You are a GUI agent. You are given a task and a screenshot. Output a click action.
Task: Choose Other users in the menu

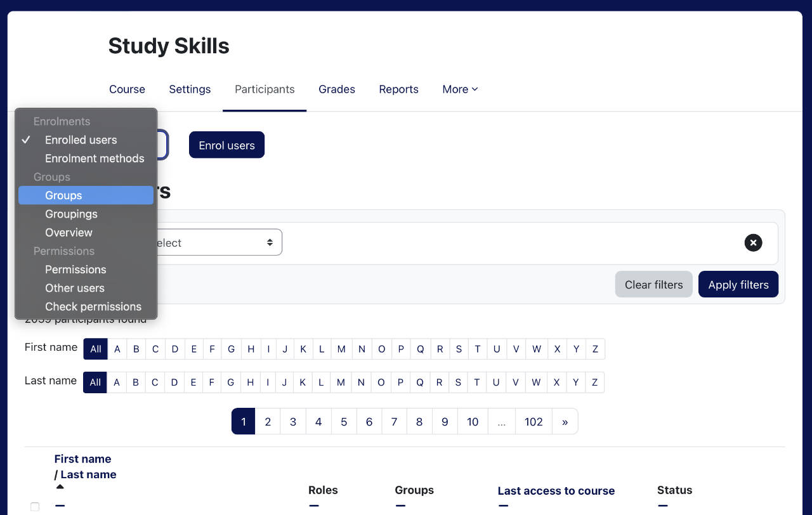(x=86, y=288)
